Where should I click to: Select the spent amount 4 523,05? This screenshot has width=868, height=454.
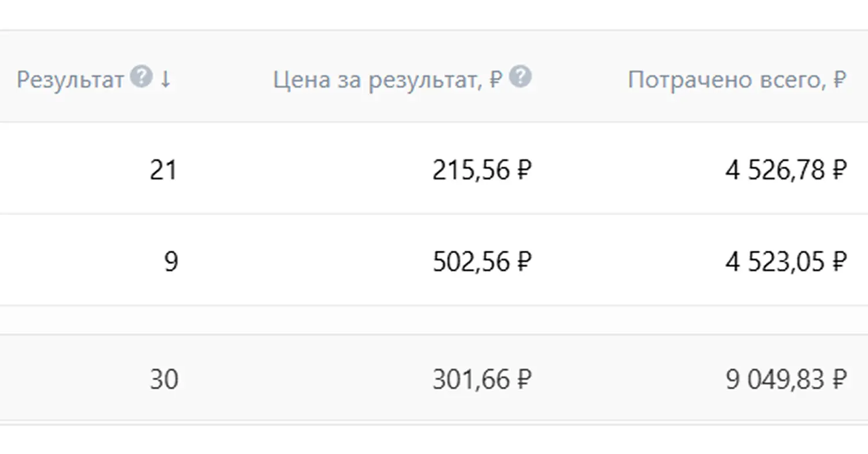click(x=775, y=262)
